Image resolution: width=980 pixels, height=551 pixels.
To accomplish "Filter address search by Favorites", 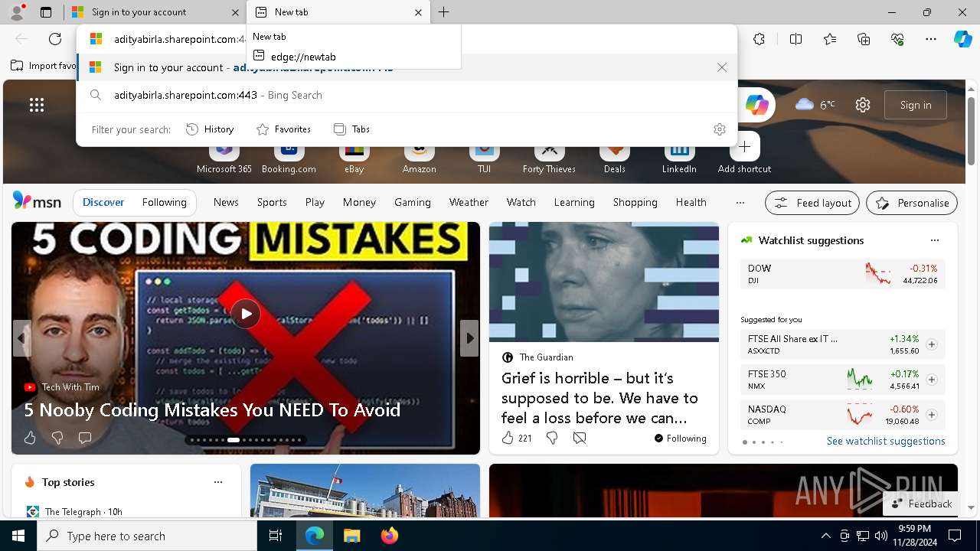I will (283, 129).
